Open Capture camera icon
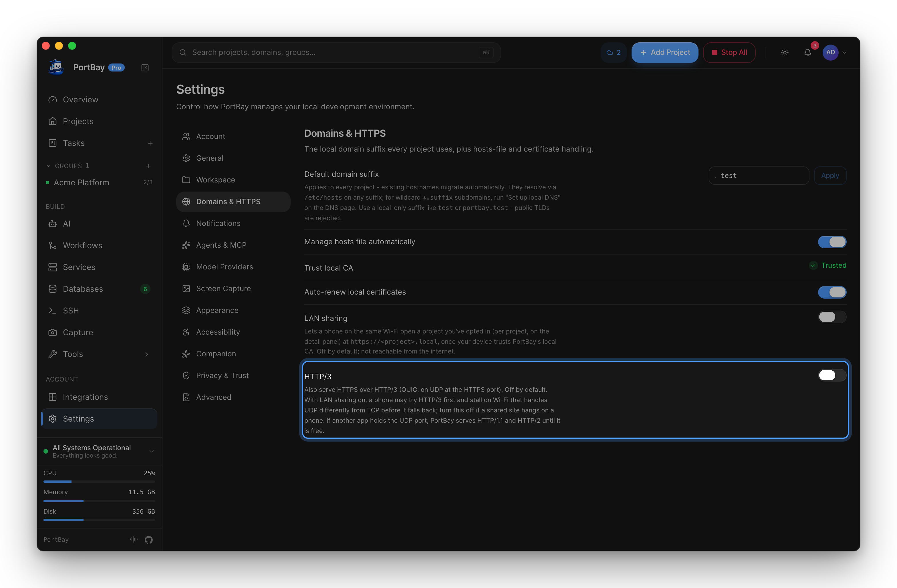The image size is (897, 588). (53, 332)
